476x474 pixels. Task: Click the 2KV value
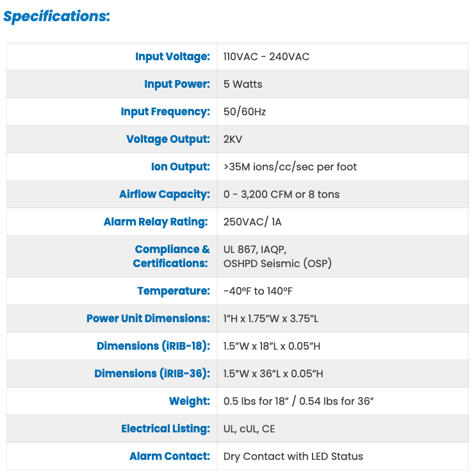tap(233, 139)
